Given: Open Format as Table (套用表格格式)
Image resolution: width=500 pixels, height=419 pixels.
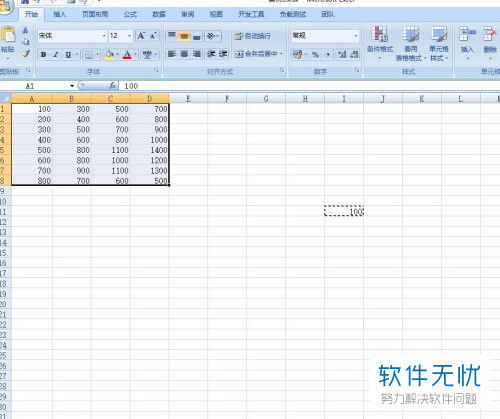Looking at the screenshot, I should (410, 43).
